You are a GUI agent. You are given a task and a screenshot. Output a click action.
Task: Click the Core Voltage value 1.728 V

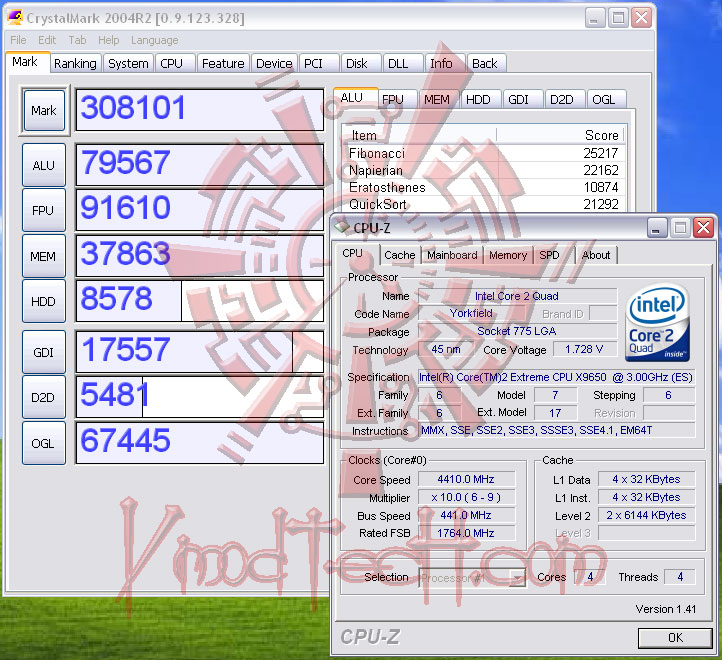click(x=584, y=350)
